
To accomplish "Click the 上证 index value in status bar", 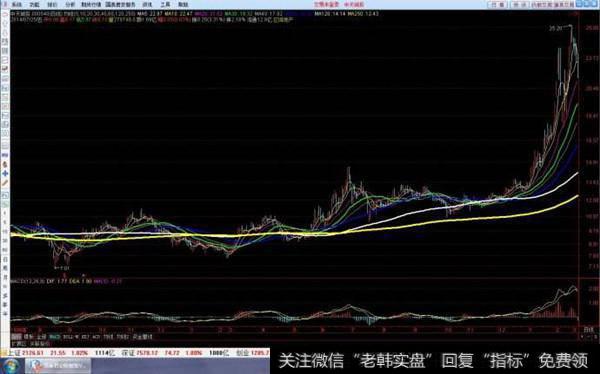I will click(33, 353).
